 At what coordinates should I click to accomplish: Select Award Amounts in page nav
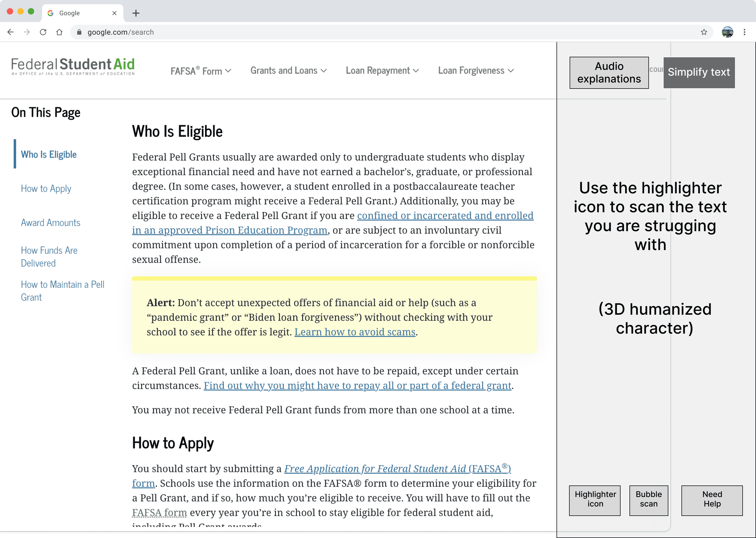tap(50, 223)
